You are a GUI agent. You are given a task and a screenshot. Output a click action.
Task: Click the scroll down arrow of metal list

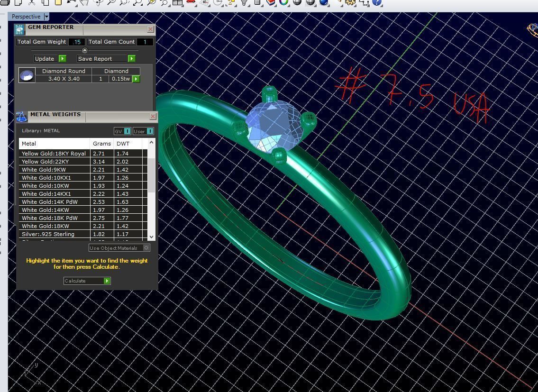tap(151, 237)
